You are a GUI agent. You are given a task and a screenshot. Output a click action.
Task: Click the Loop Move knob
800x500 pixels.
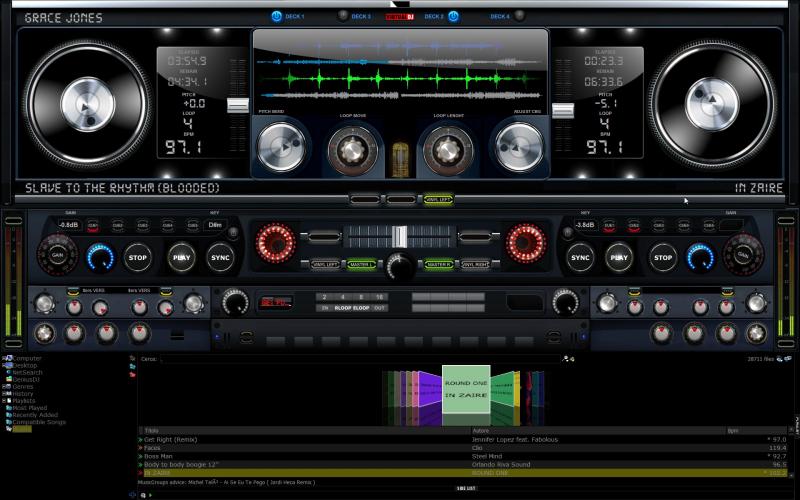click(353, 150)
